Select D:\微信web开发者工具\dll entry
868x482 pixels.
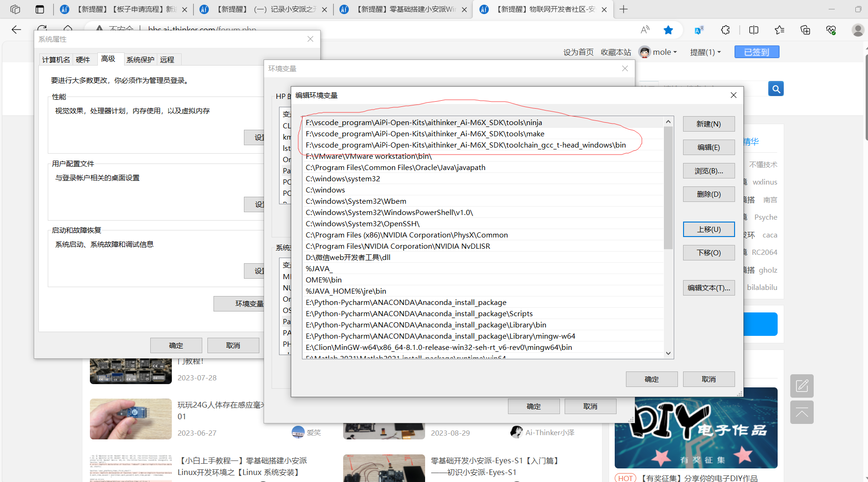483,257
